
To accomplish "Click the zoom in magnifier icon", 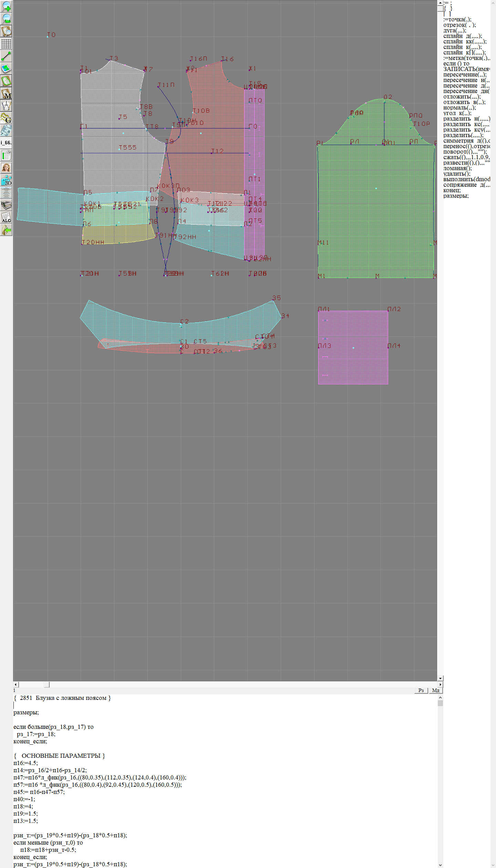I will click(7, 7).
